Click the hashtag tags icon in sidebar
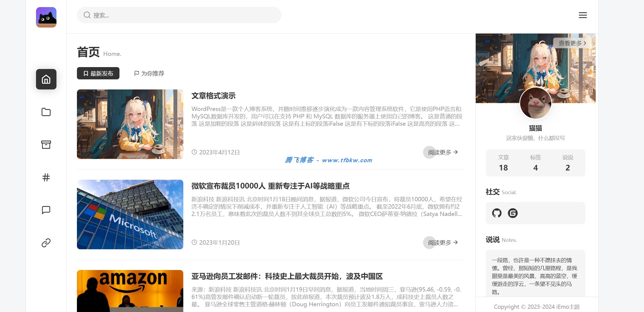The width and height of the screenshot is (644, 312). (x=46, y=177)
